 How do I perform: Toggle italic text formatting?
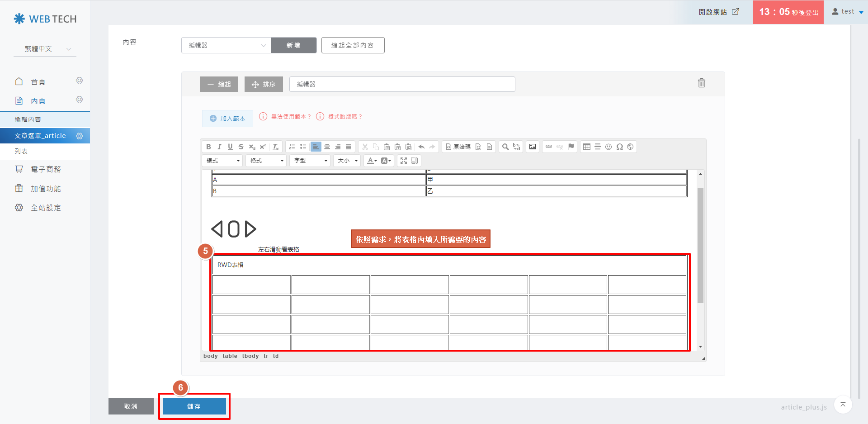tap(219, 147)
